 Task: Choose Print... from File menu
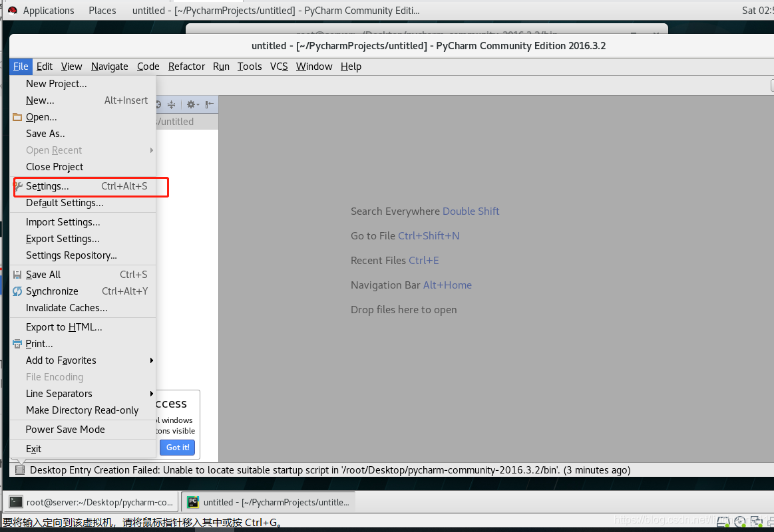pos(83,344)
